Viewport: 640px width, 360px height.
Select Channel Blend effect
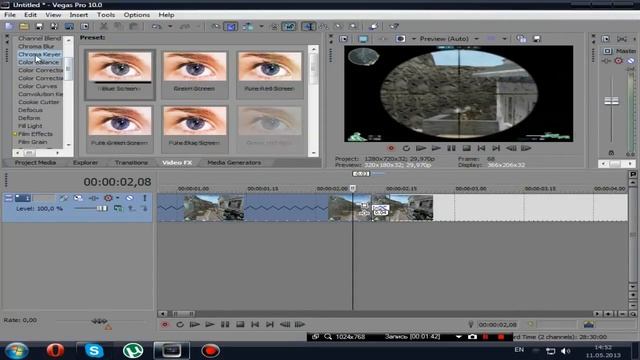coord(39,38)
